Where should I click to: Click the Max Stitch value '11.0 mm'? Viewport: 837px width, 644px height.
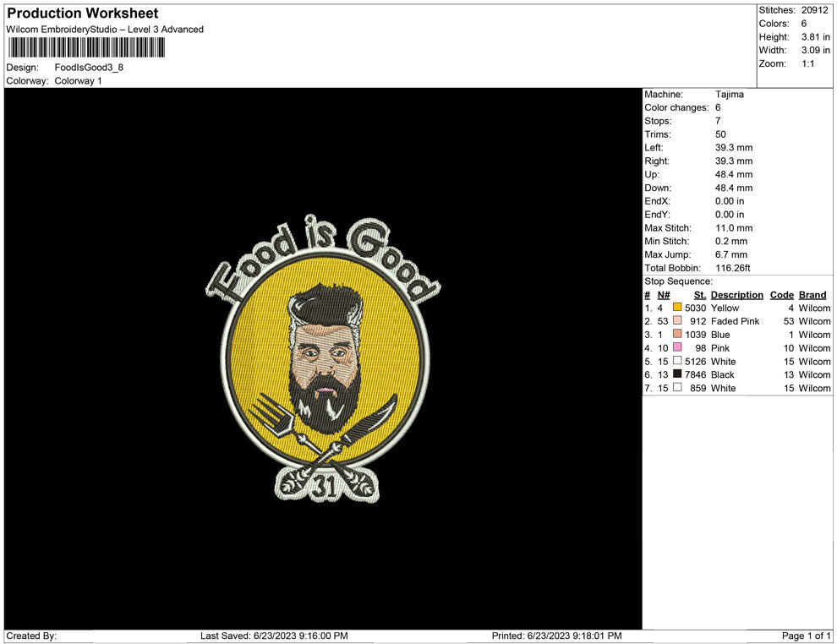pyautogui.click(x=734, y=228)
